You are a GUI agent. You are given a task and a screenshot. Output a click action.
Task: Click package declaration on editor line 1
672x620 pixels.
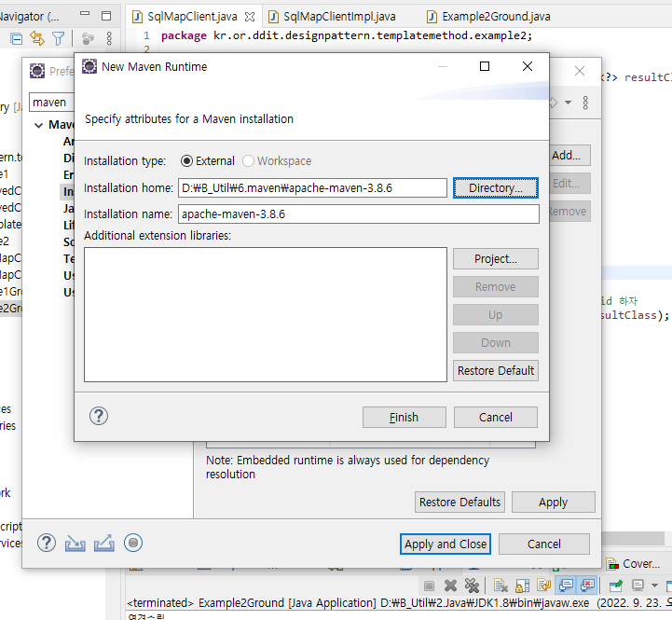[347, 35]
